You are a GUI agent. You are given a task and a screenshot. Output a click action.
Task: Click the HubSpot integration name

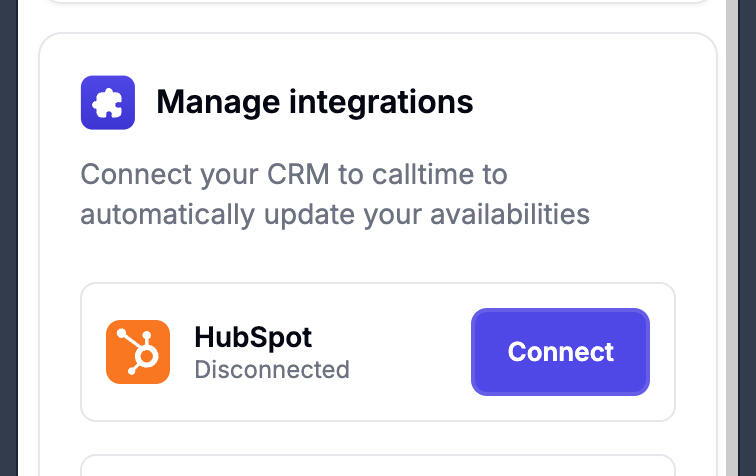coord(253,336)
